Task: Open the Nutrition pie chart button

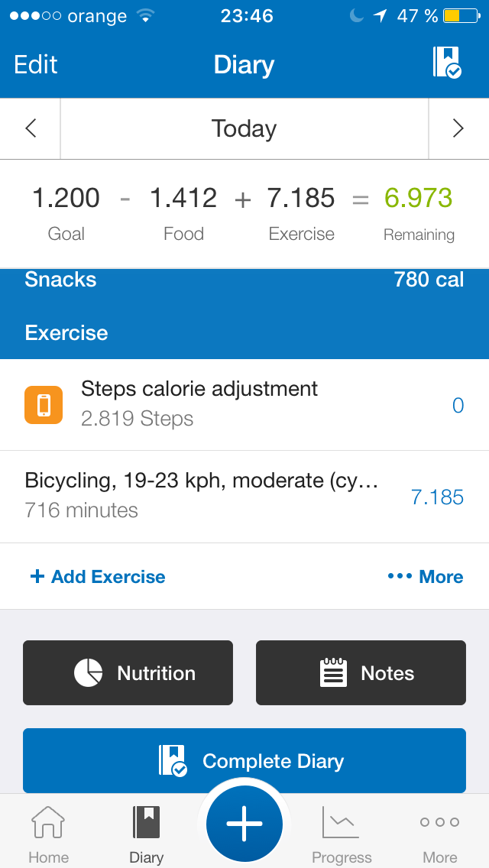Action: [x=128, y=672]
